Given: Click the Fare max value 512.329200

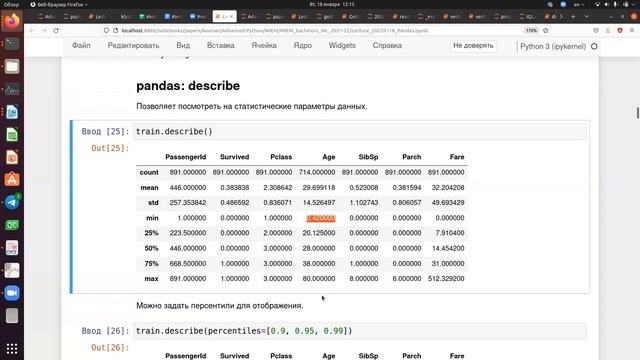Looking at the screenshot, I should [x=446, y=279].
